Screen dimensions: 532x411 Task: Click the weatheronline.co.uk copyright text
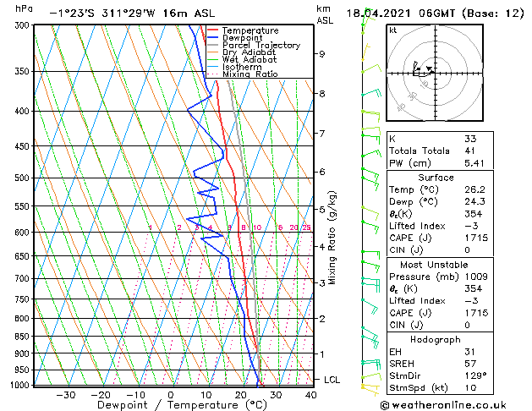point(443,405)
